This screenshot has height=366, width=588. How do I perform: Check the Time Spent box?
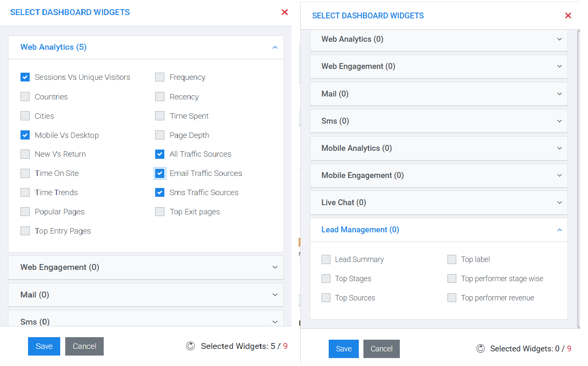(x=160, y=116)
